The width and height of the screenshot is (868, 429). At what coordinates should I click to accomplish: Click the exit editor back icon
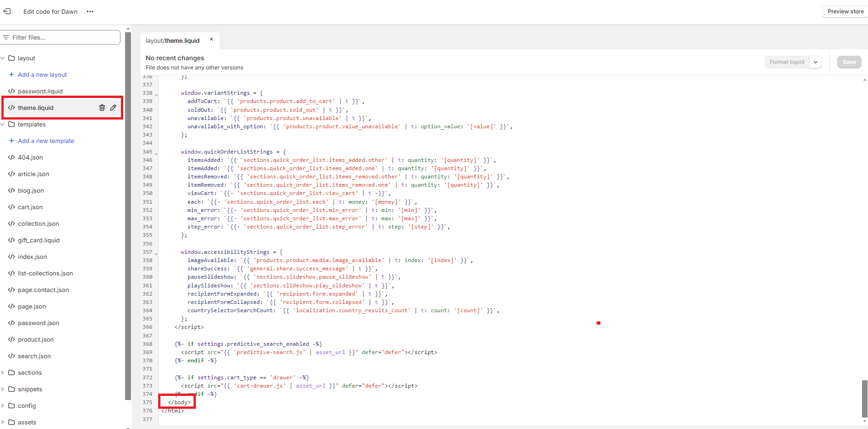(7, 11)
